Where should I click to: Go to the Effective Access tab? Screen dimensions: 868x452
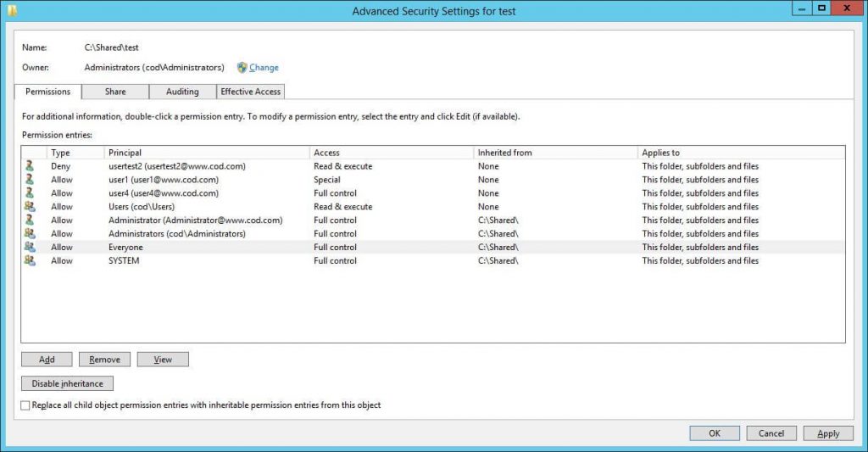251,92
